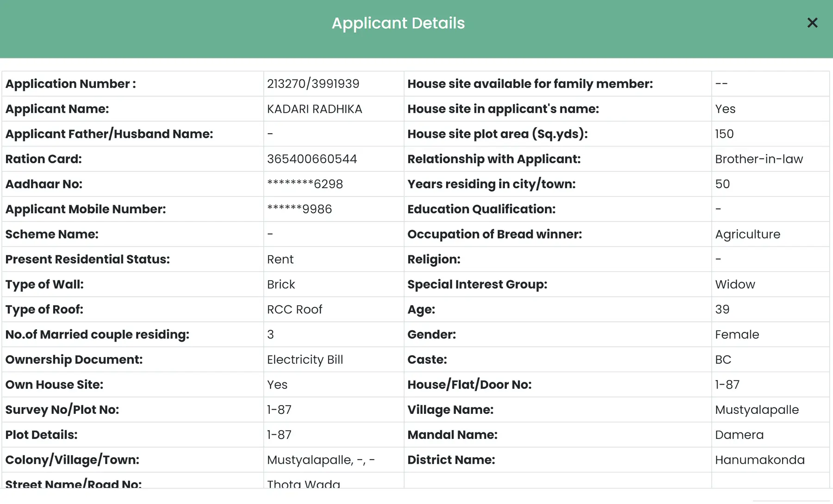
Task: Click the Damera mandal value
Action: pos(739,435)
